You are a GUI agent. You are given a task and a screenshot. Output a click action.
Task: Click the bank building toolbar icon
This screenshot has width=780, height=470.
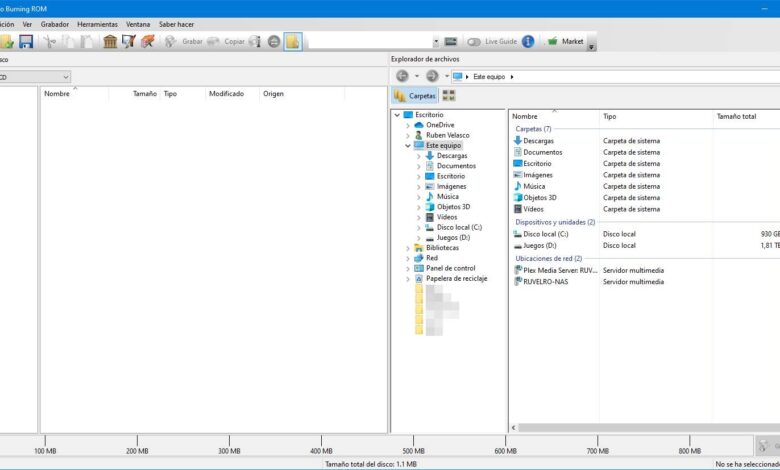[x=110, y=42]
